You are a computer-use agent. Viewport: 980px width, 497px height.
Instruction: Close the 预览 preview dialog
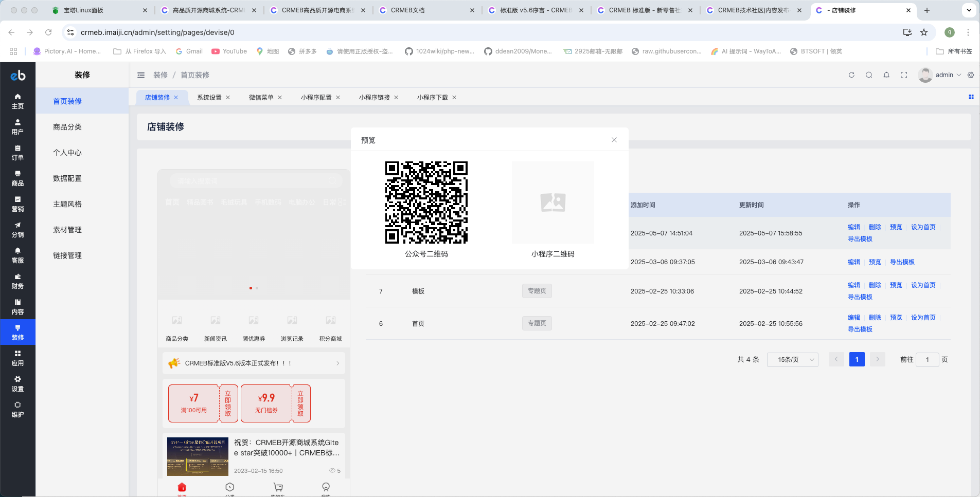(x=614, y=140)
